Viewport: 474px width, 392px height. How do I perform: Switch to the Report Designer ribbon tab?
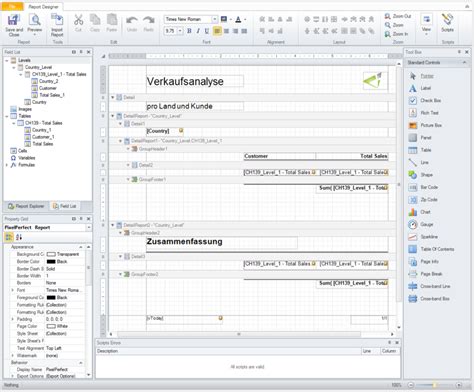[43, 7]
